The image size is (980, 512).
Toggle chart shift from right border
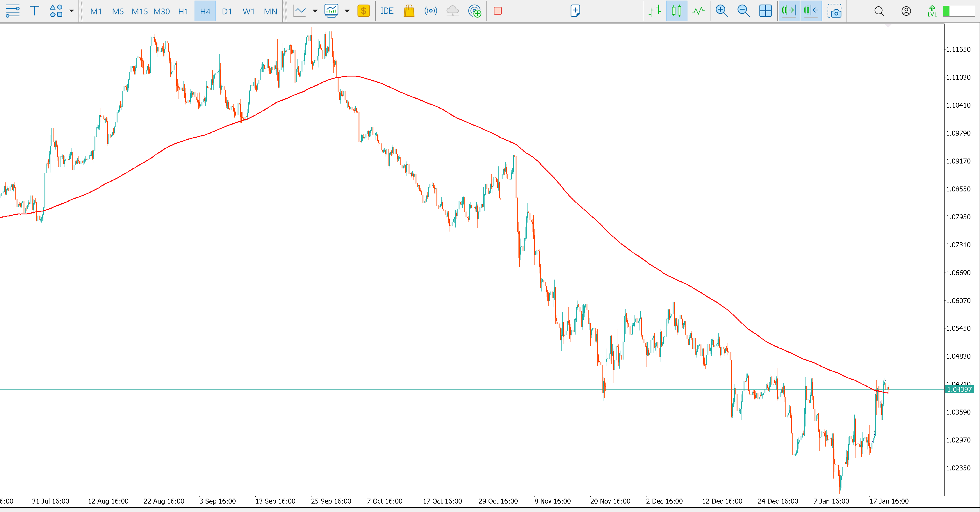[x=811, y=11]
